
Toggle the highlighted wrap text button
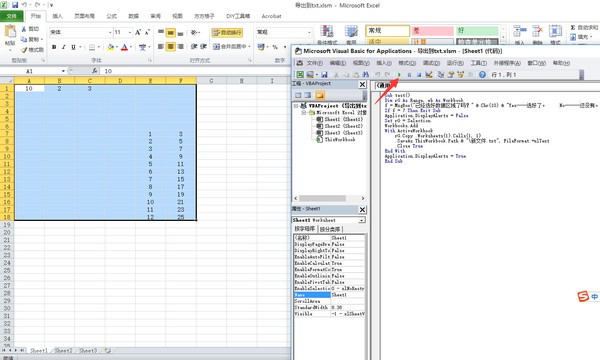pos(227,33)
